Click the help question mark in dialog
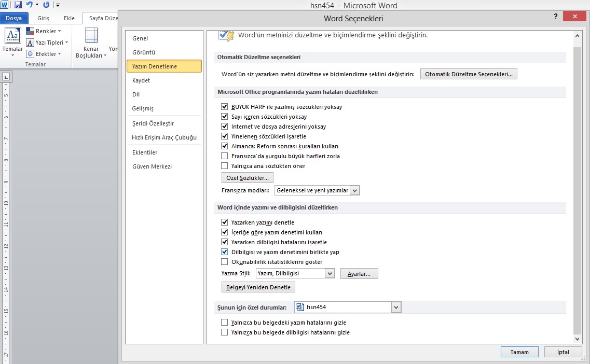590x364 pixels. [556, 16]
